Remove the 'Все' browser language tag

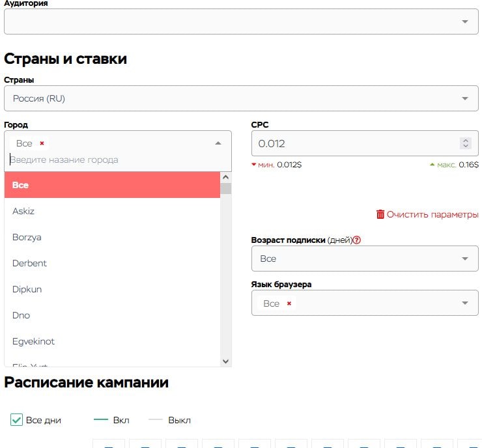pyautogui.click(x=289, y=303)
